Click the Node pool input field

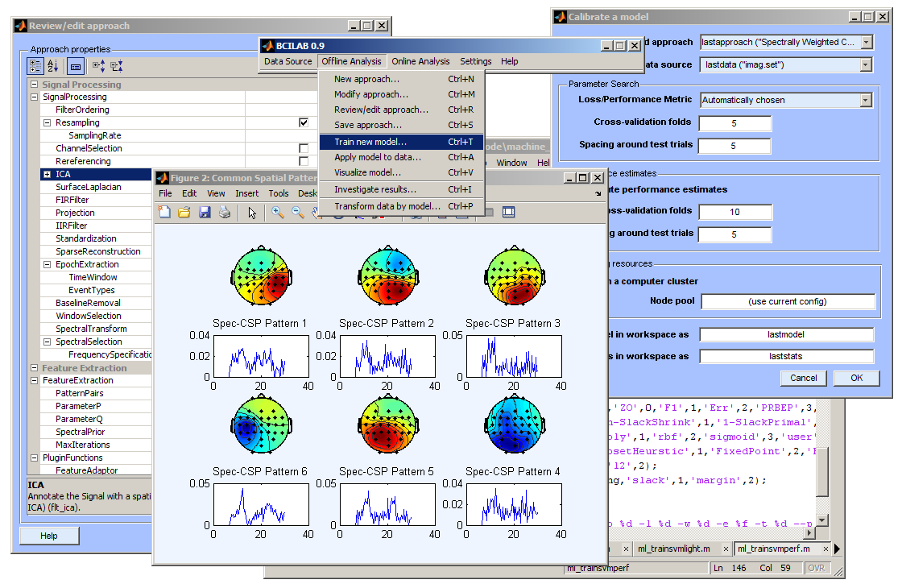787,301
